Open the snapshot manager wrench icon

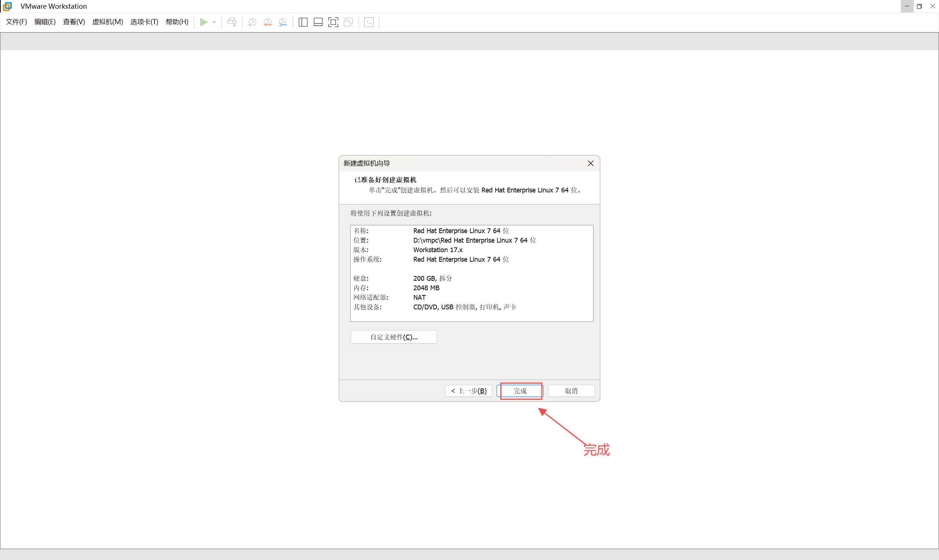(x=282, y=22)
